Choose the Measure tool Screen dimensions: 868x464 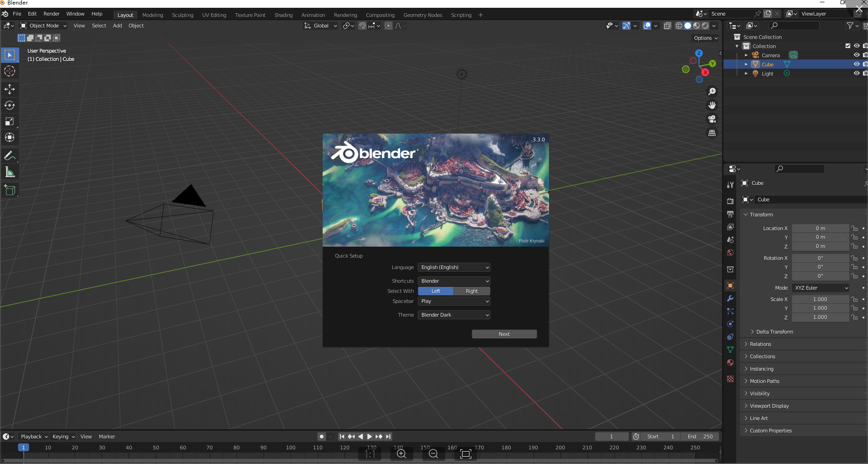click(x=10, y=172)
